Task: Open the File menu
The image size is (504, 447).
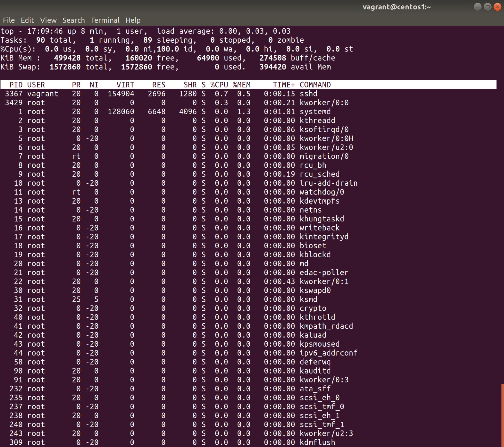Action: click(x=9, y=20)
